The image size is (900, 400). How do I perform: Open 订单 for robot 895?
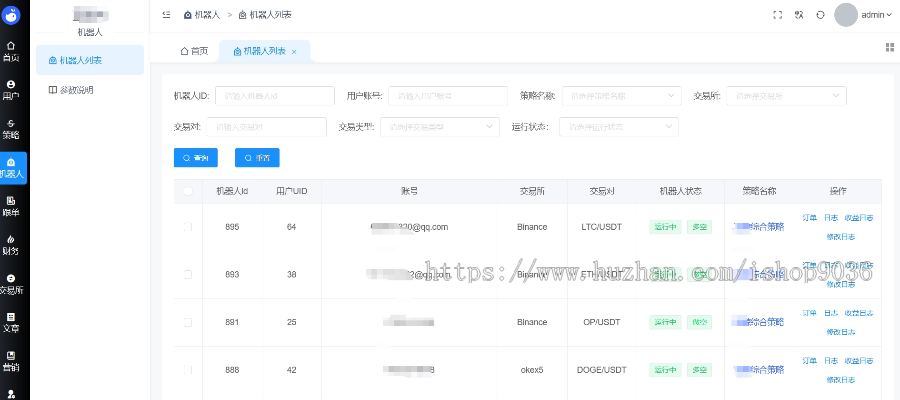click(x=809, y=218)
